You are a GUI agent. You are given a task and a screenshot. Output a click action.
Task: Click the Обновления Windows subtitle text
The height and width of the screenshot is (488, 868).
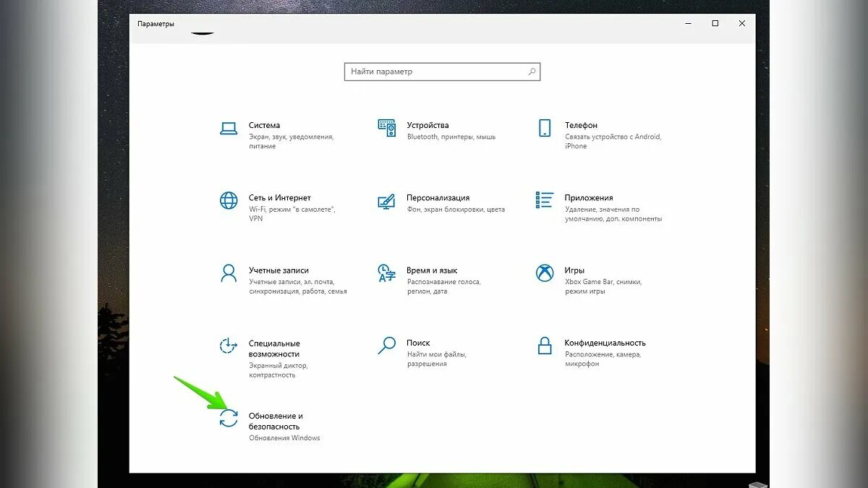click(x=284, y=437)
